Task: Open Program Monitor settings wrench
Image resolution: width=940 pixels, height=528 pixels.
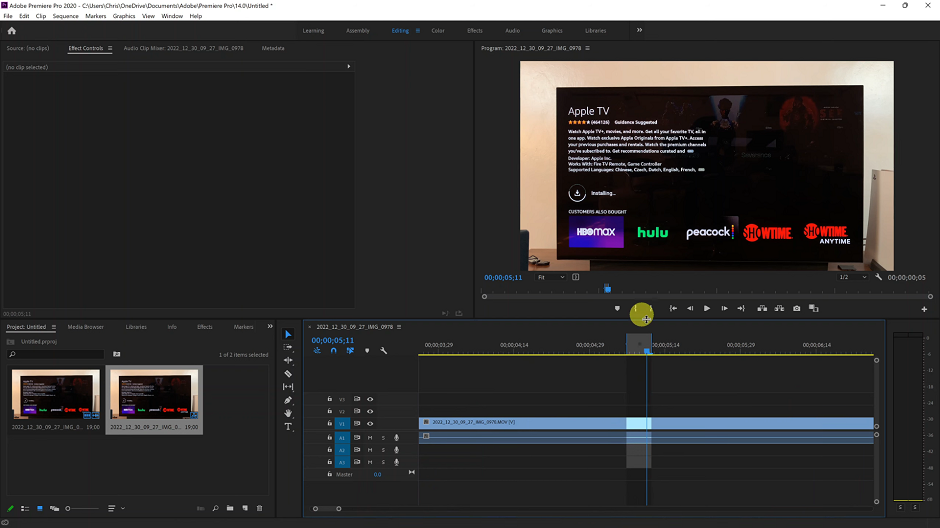Action: click(878, 277)
